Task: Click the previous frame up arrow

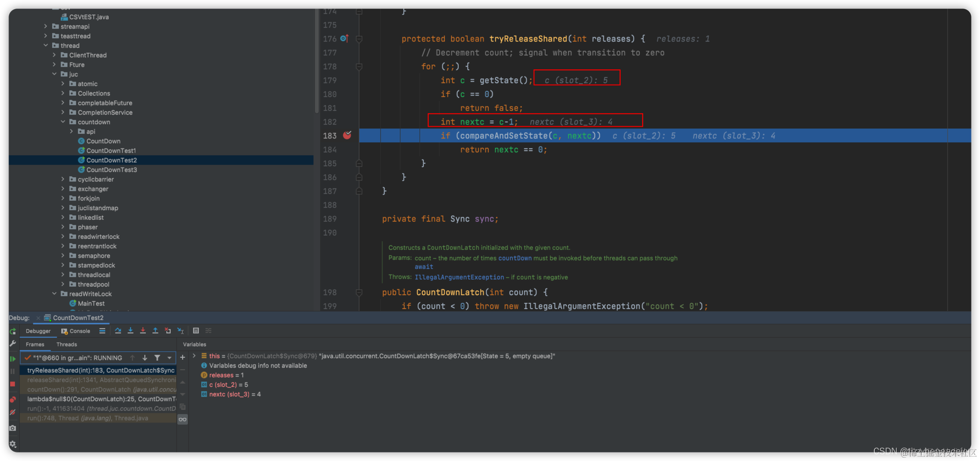Action: point(132,358)
